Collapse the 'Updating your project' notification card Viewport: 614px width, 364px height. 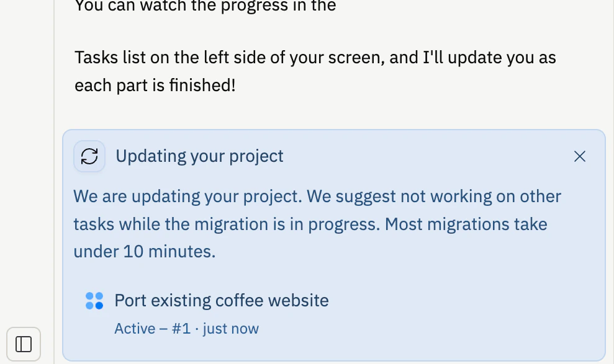tap(579, 156)
